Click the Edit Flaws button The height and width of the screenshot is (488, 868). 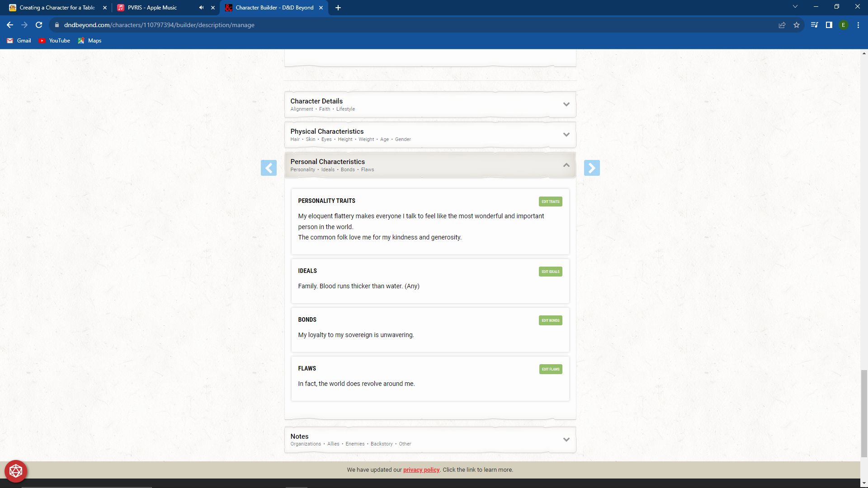[550, 369]
